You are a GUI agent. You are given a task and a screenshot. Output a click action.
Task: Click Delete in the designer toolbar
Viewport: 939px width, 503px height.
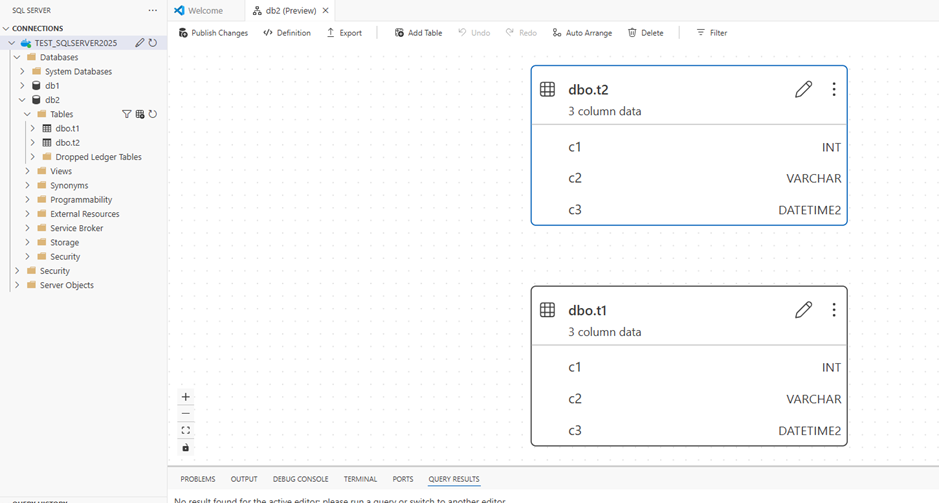coord(646,33)
